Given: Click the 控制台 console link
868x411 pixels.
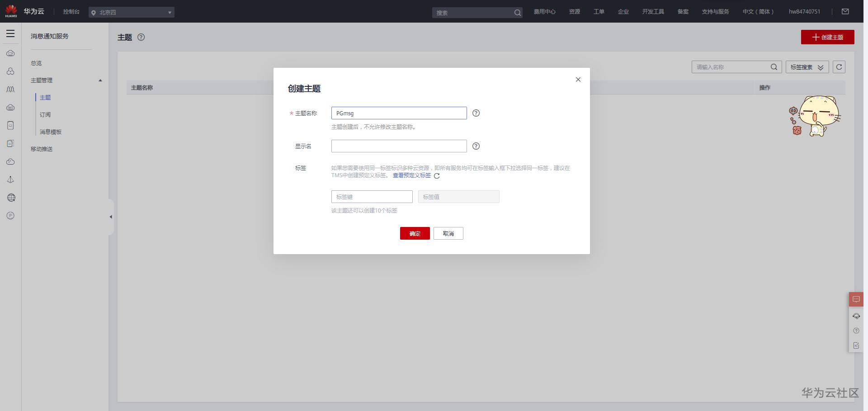Looking at the screenshot, I should pyautogui.click(x=71, y=12).
